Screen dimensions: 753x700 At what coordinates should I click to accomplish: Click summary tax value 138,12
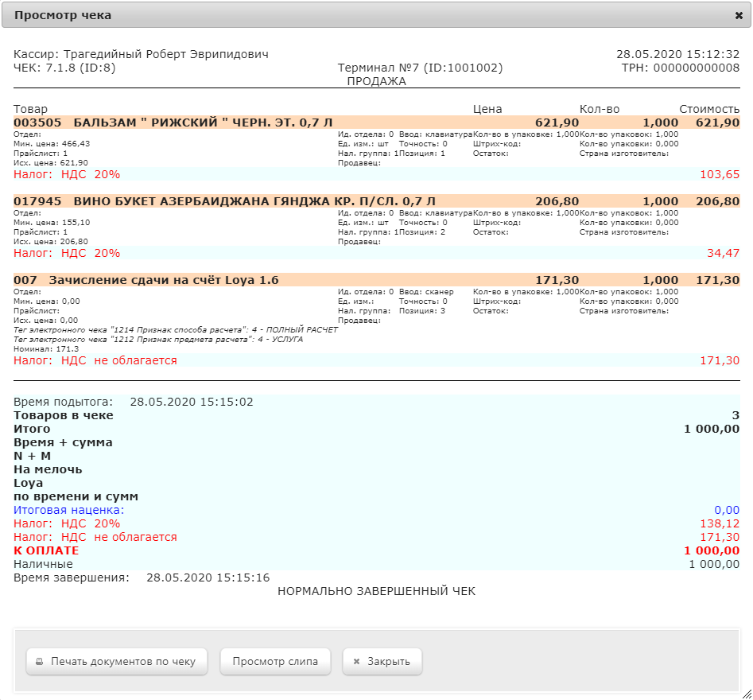[x=720, y=523]
